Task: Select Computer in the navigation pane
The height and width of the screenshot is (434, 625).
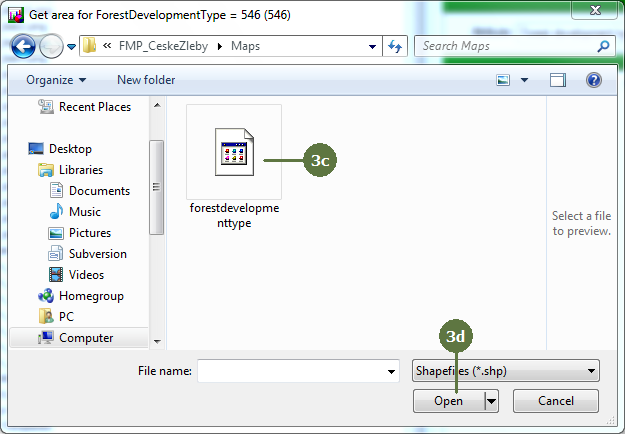Action: [85, 338]
